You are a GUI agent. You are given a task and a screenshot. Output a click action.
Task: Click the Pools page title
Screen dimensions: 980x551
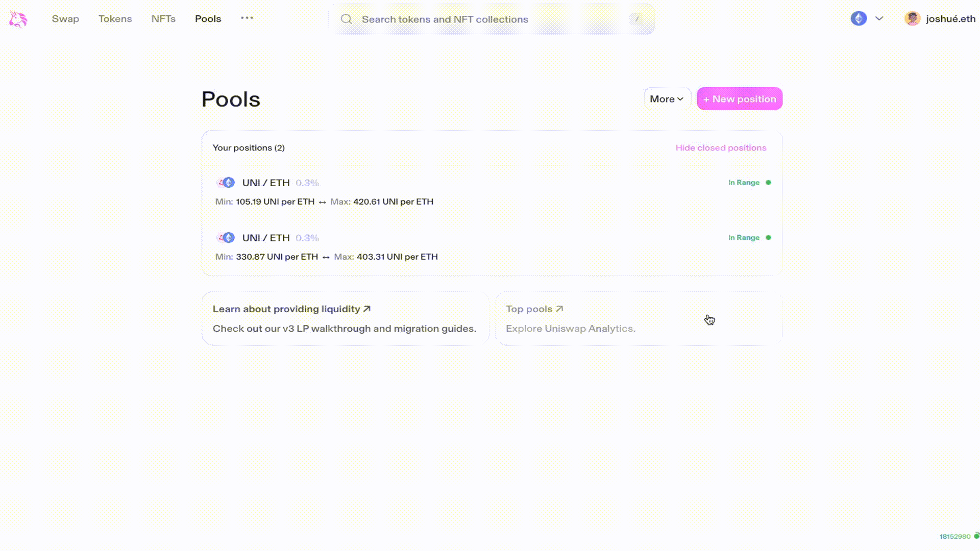pyautogui.click(x=231, y=99)
